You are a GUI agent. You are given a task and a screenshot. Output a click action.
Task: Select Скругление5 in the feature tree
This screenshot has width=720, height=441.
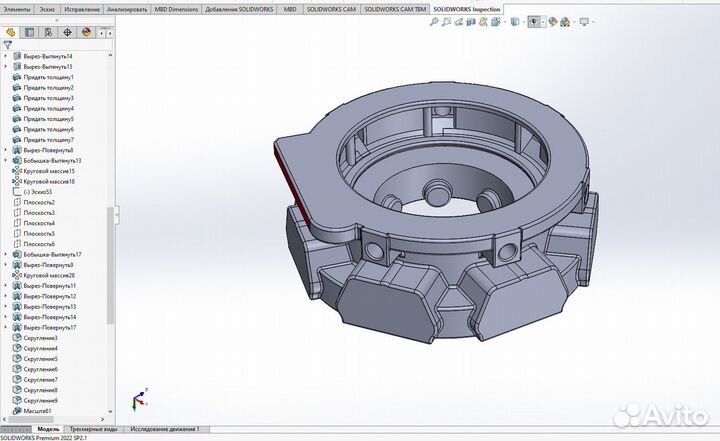(40, 359)
